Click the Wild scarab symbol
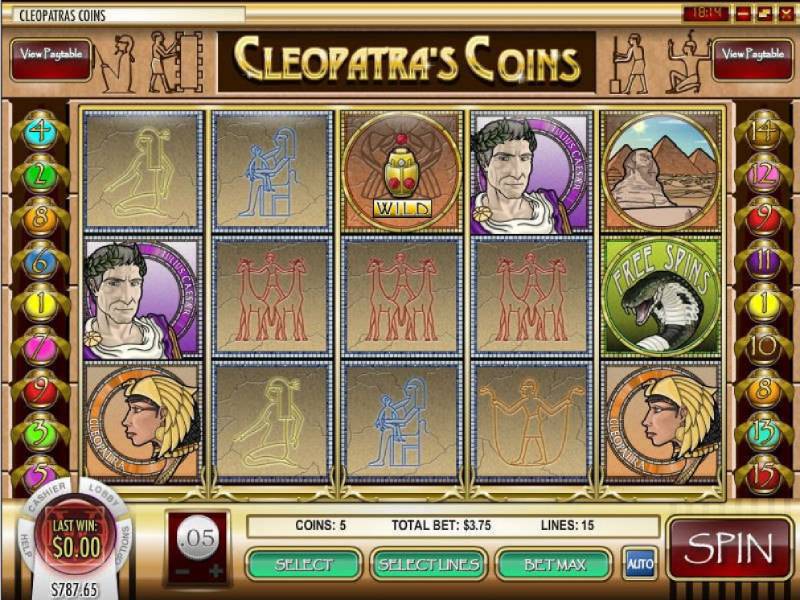800x600 pixels. [x=402, y=170]
